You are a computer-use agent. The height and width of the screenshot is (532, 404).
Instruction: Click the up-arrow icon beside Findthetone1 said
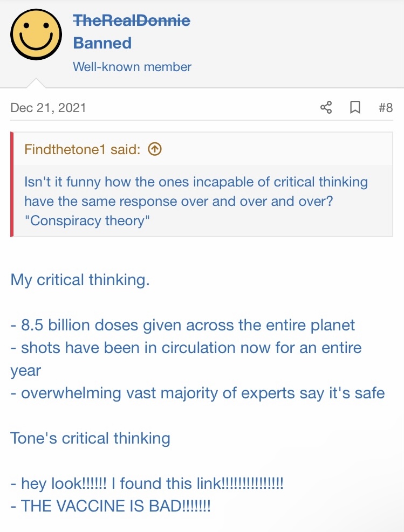point(154,149)
